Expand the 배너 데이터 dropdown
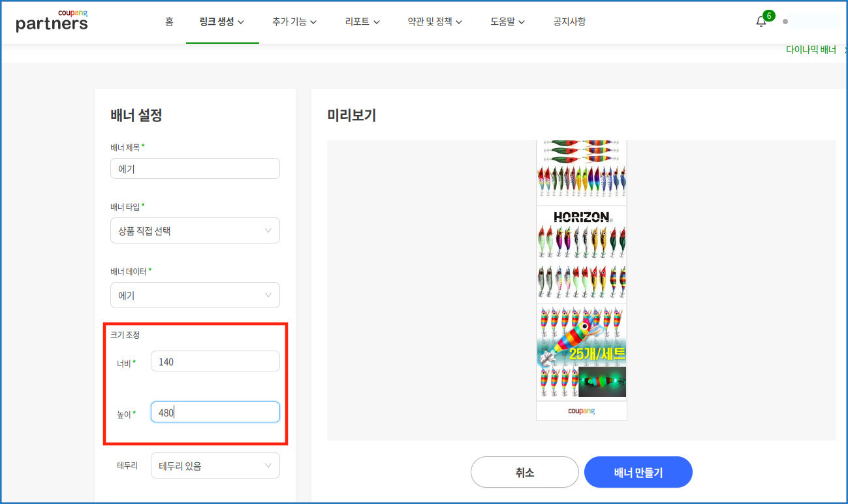Screen dimensions: 848x504 tap(195, 295)
